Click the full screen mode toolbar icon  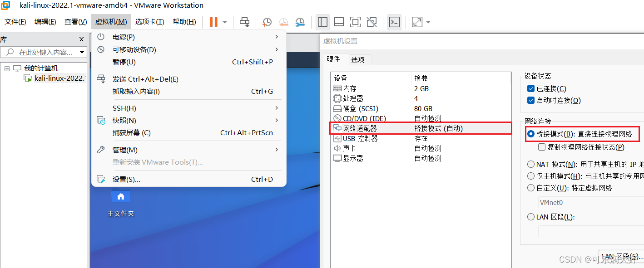coord(355,22)
